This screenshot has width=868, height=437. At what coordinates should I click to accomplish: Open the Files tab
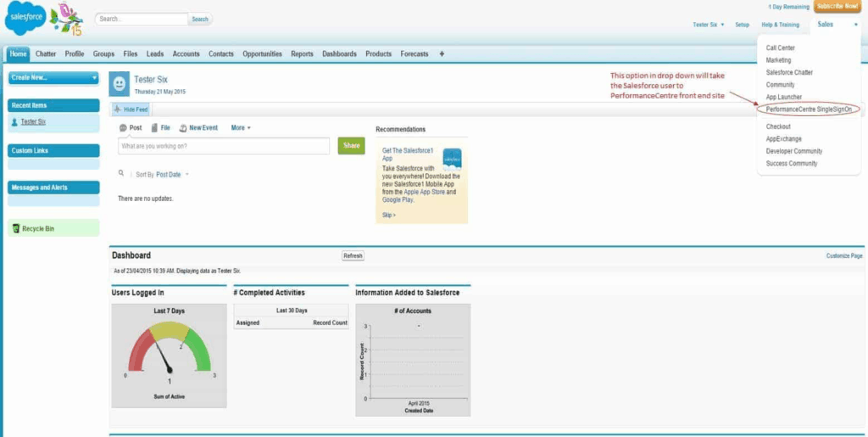click(x=131, y=53)
